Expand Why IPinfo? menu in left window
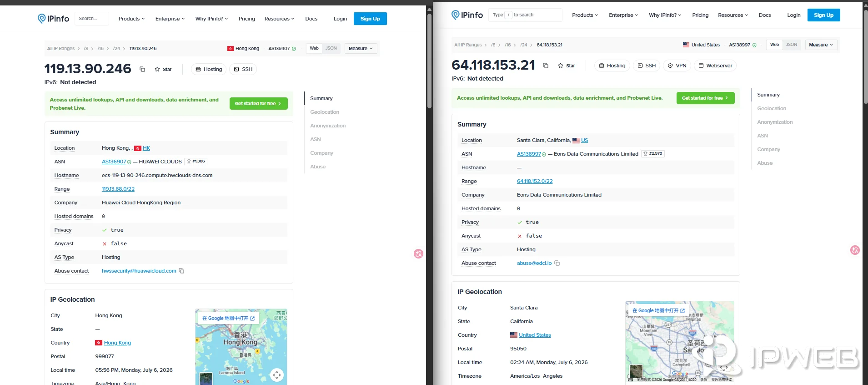This screenshot has width=868, height=385. (211, 19)
